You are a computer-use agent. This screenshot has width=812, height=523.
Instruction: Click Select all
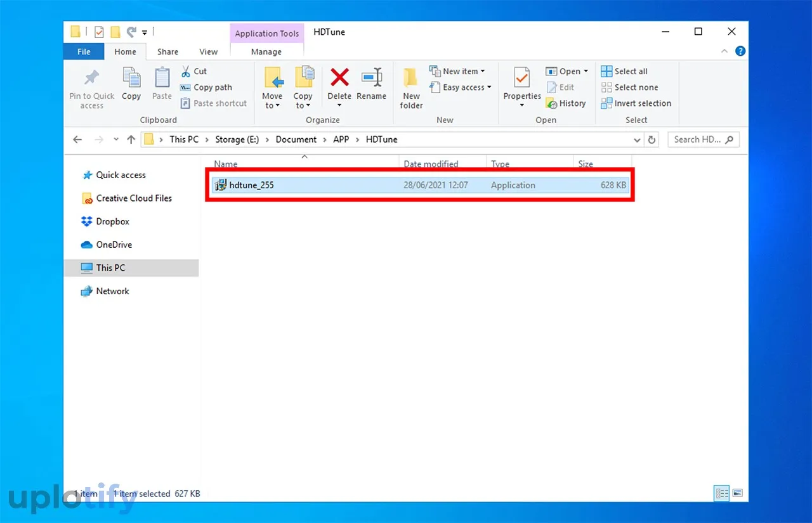pos(625,71)
